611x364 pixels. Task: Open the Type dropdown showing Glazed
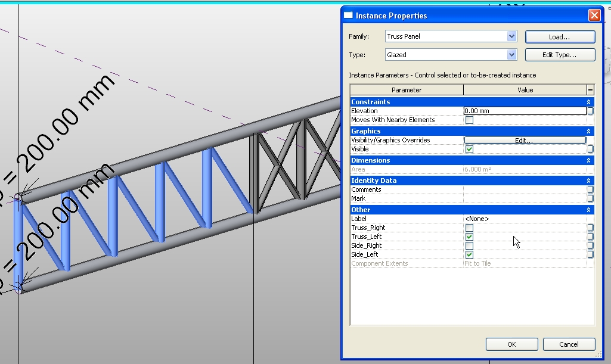click(x=511, y=54)
